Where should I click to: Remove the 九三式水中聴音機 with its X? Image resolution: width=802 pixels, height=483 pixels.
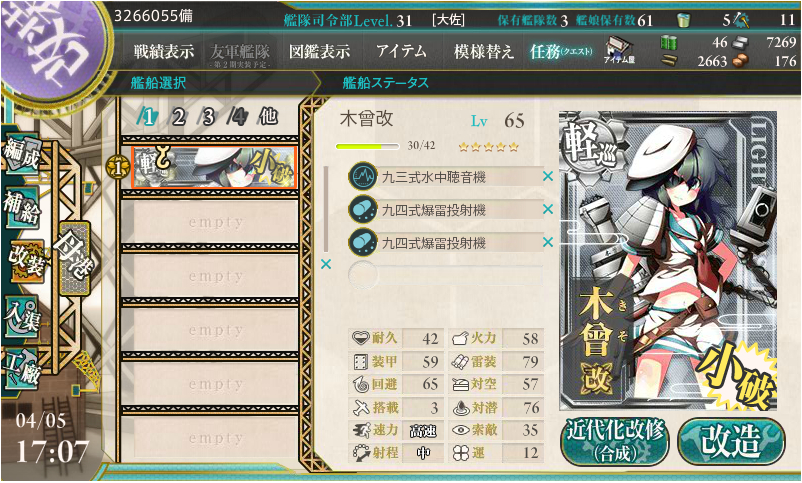click(548, 177)
